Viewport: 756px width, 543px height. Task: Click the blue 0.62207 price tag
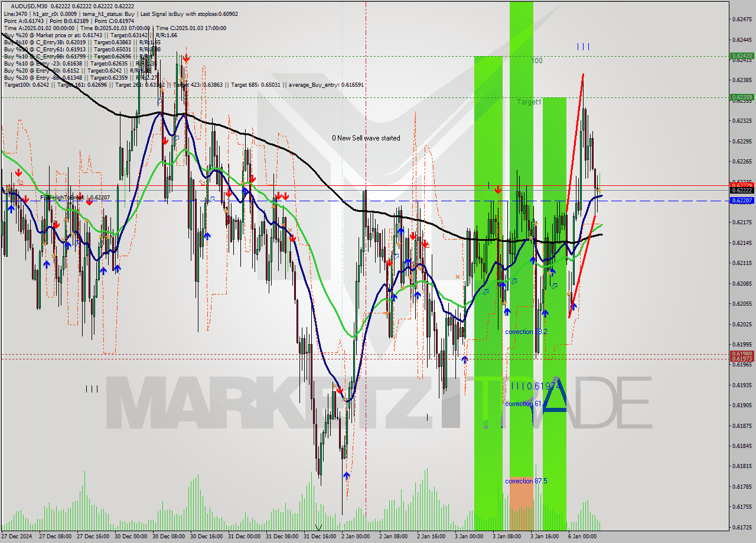[742, 201]
